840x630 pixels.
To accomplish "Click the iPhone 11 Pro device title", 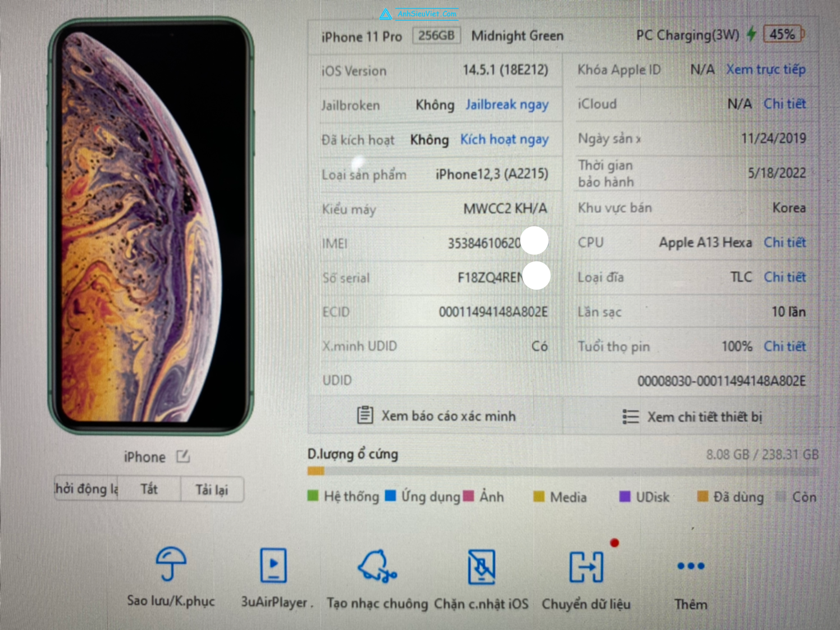I will pos(362,37).
